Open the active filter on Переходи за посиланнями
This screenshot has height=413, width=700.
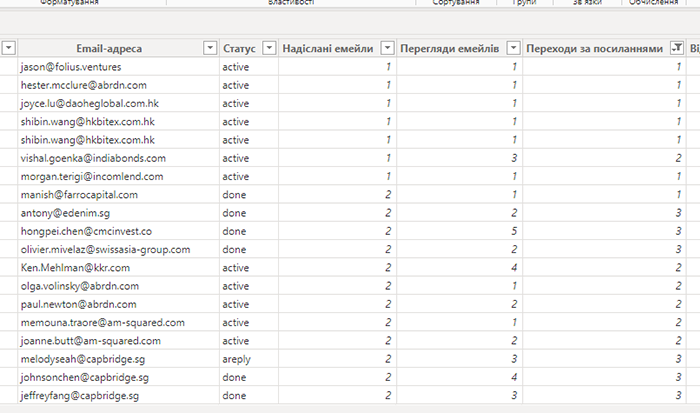pos(677,48)
